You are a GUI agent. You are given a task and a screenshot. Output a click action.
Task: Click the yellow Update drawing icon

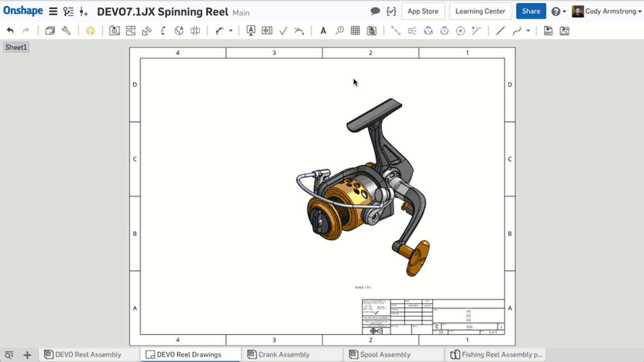[91, 31]
